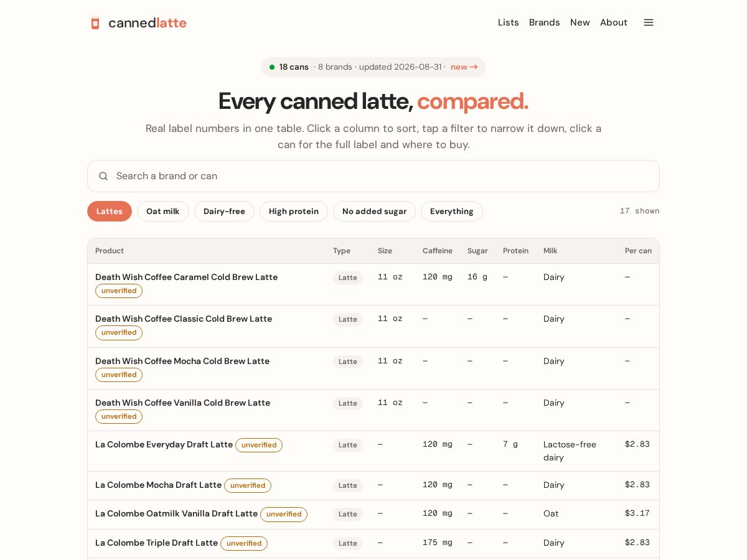Open the hamburger menu icon
The height and width of the screenshot is (560, 747).
[649, 22]
